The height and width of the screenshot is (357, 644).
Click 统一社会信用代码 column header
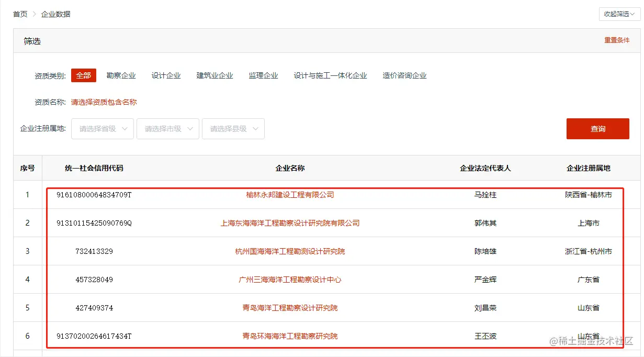94,168
